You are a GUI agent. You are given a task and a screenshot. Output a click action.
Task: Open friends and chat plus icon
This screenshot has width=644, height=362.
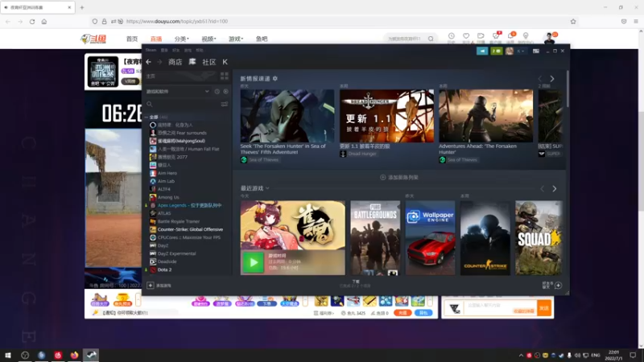tap(558, 286)
